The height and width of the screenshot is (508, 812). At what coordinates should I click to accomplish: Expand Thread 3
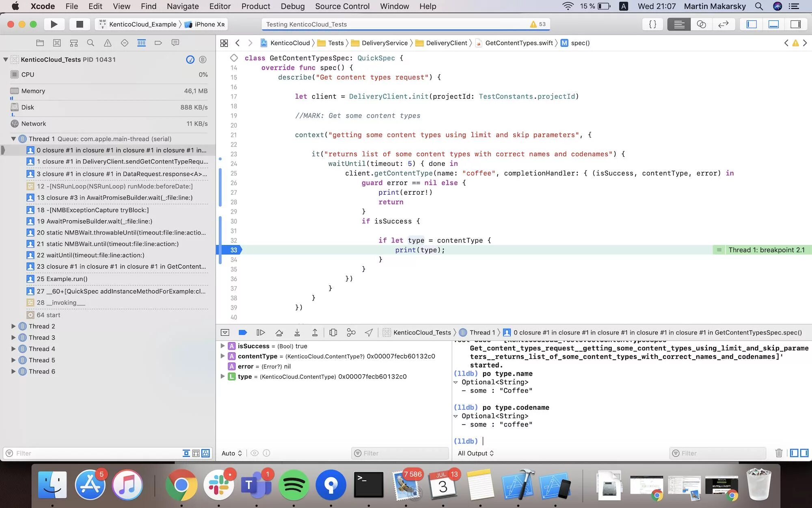(x=13, y=338)
